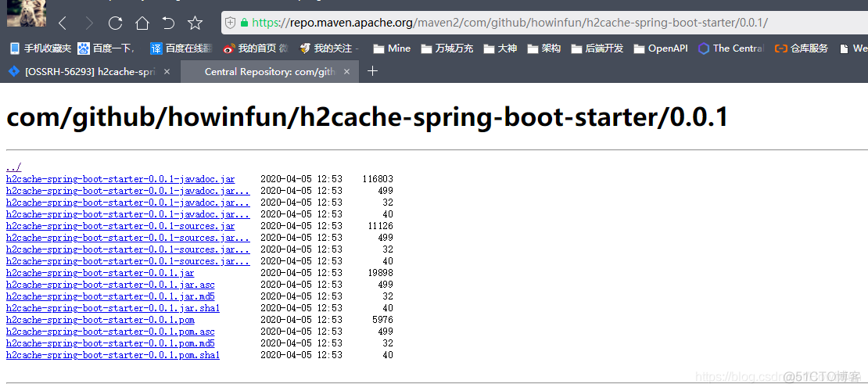Open truncated javadoc.jar... link sized 32
The height and width of the screenshot is (391, 868).
point(128,202)
